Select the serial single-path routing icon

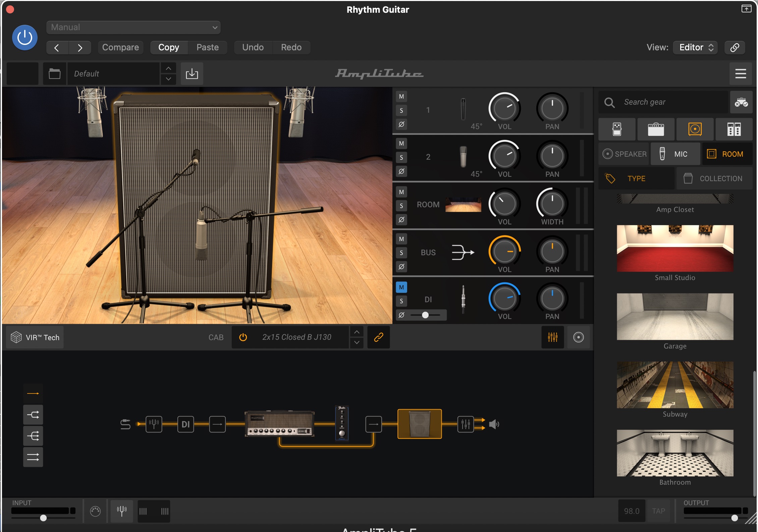coord(33,393)
